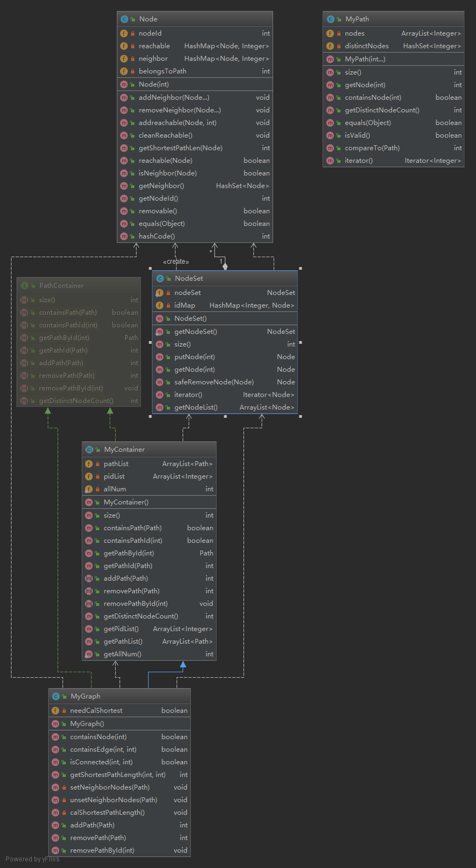
Task: Click getNeighbor() method in Node
Action: click(195, 186)
